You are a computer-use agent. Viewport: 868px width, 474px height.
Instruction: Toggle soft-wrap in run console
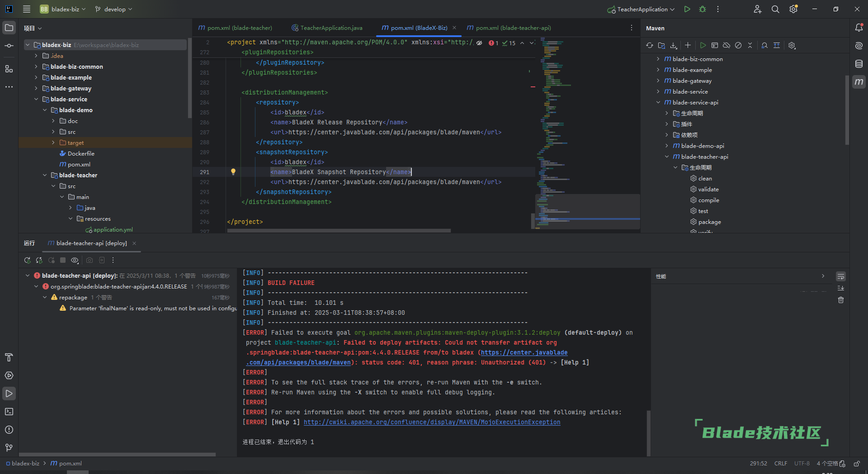tap(841, 276)
